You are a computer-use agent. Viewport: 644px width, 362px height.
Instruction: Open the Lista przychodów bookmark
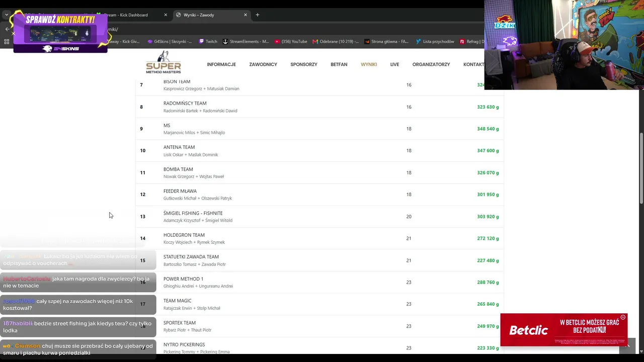(435, 42)
